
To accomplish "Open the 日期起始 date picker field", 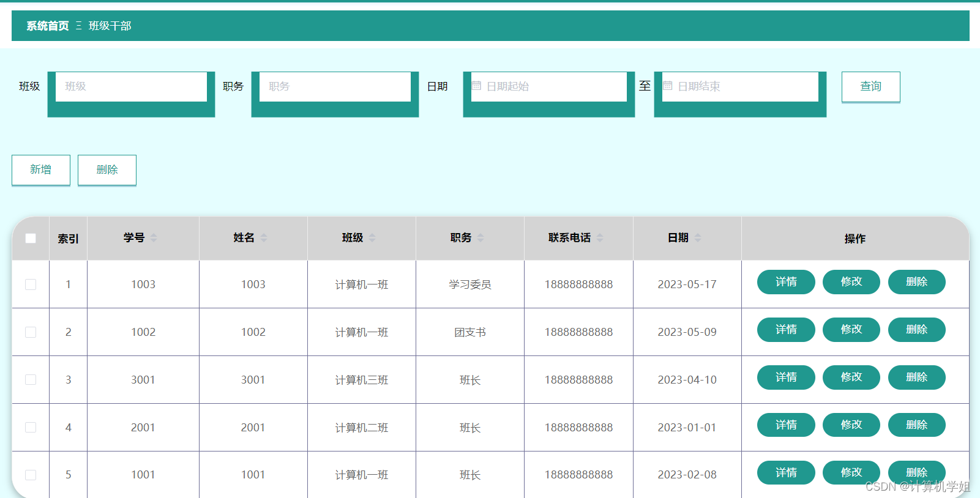I will tap(549, 87).
